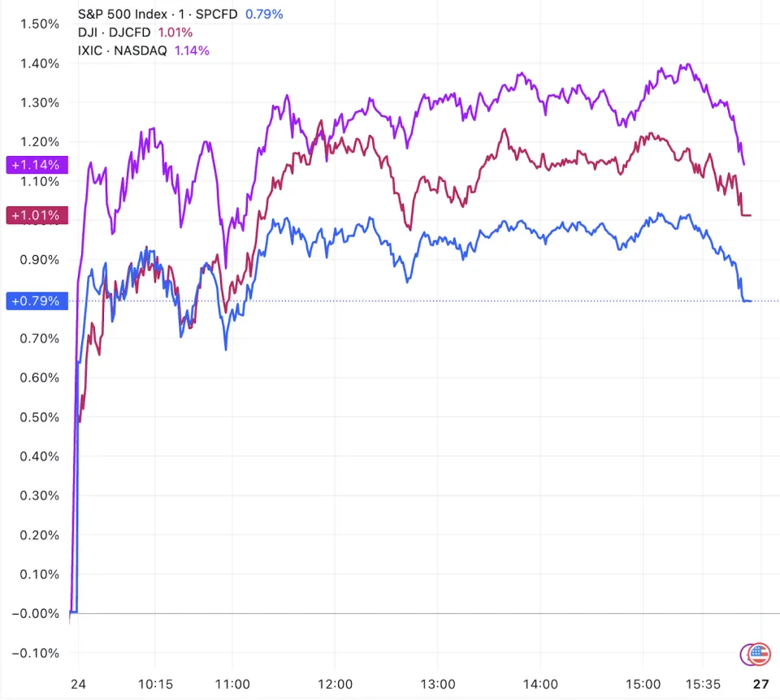This screenshot has height=700, width=780.
Task: Click the crimson +1.01% axis price label
Action: (36, 215)
